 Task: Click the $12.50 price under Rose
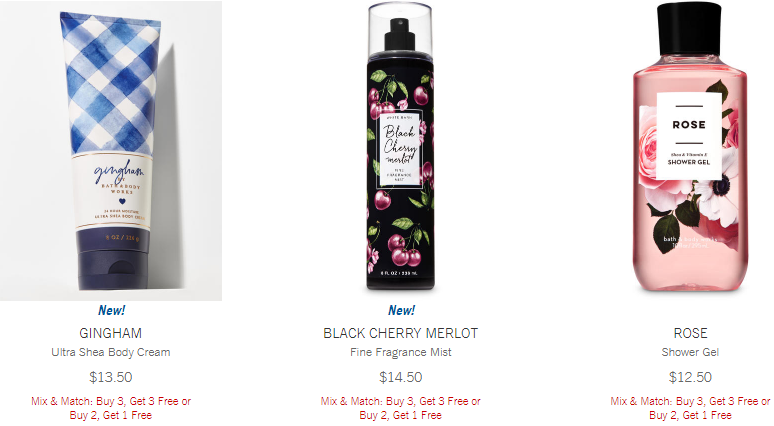(x=690, y=377)
